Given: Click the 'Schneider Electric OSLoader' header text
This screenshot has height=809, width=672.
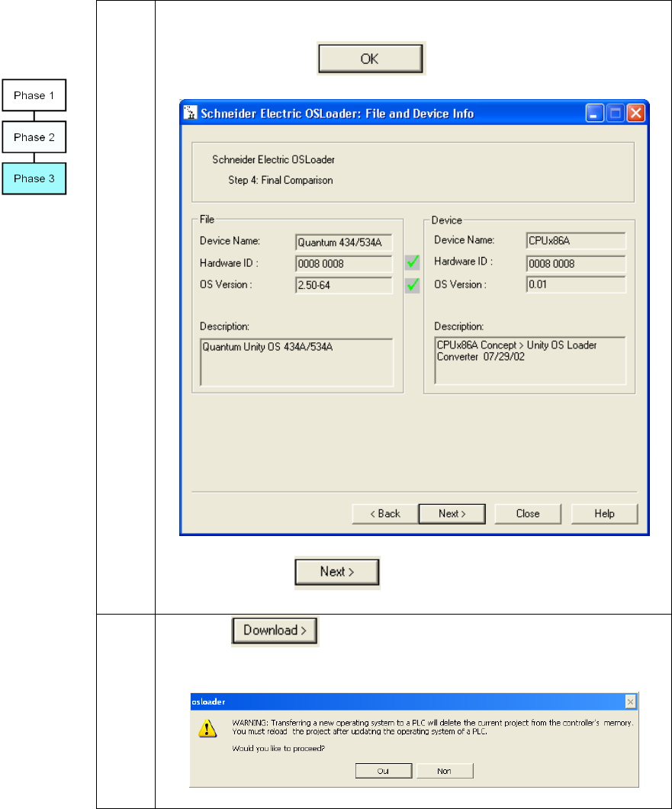Looking at the screenshot, I should (x=273, y=159).
